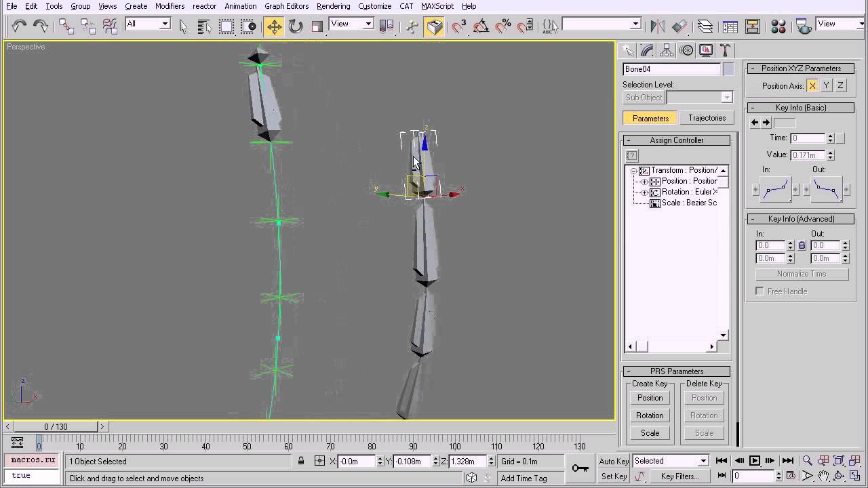Screen dimensions: 868x488
Task: Activate the Select and Rotate tool
Action: click(x=296, y=26)
